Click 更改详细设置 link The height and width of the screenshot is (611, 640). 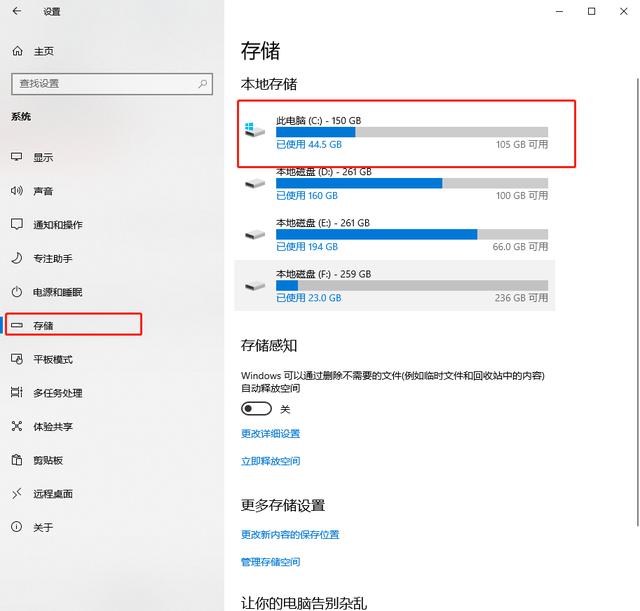coord(270,434)
